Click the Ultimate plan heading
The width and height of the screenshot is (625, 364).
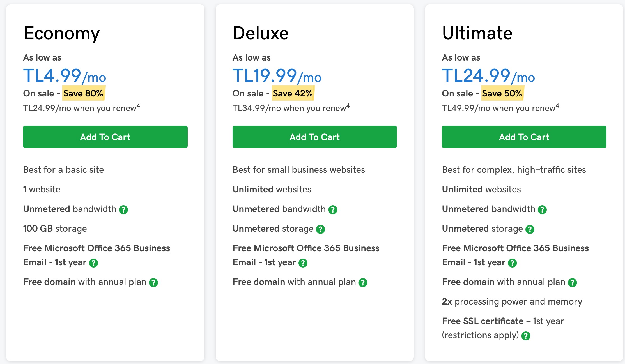[477, 33]
